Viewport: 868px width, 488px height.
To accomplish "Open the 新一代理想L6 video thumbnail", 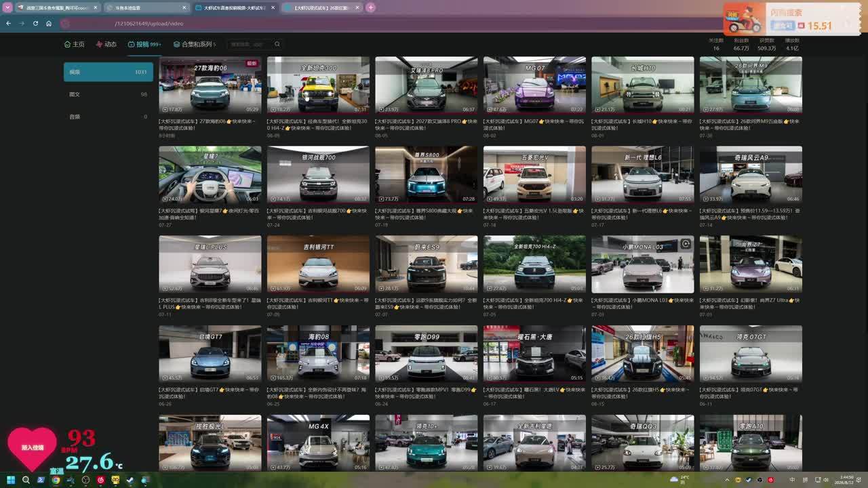I will coord(643,175).
